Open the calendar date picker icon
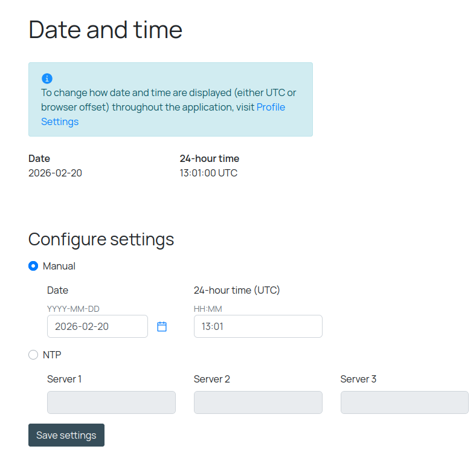This screenshot has height=452, width=476. (x=162, y=326)
